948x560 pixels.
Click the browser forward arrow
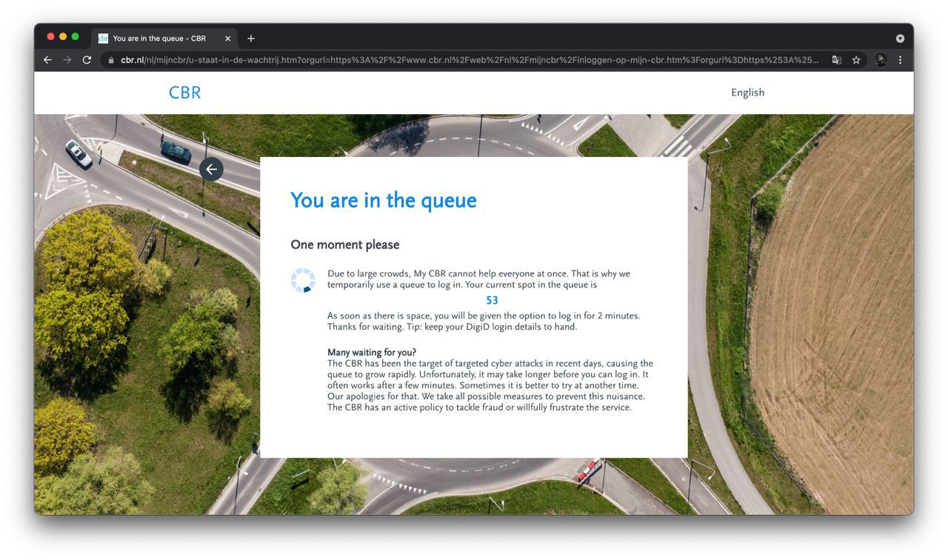[67, 60]
